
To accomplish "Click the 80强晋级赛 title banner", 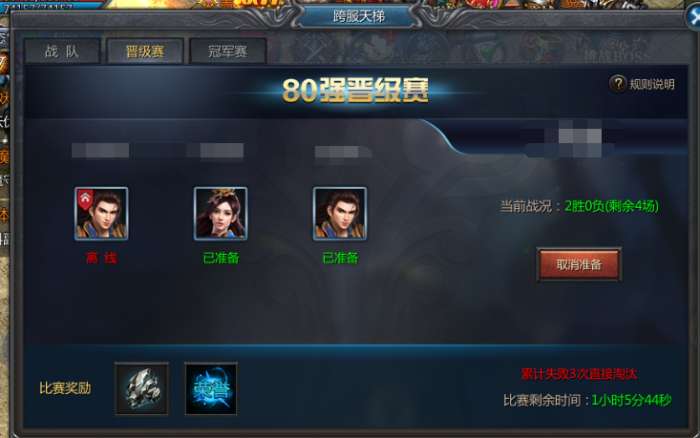I will (355, 90).
